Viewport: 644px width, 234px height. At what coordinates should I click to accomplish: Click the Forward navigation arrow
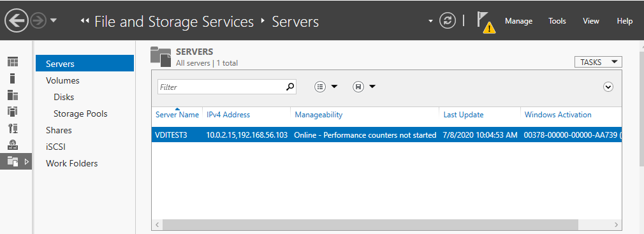tap(38, 21)
